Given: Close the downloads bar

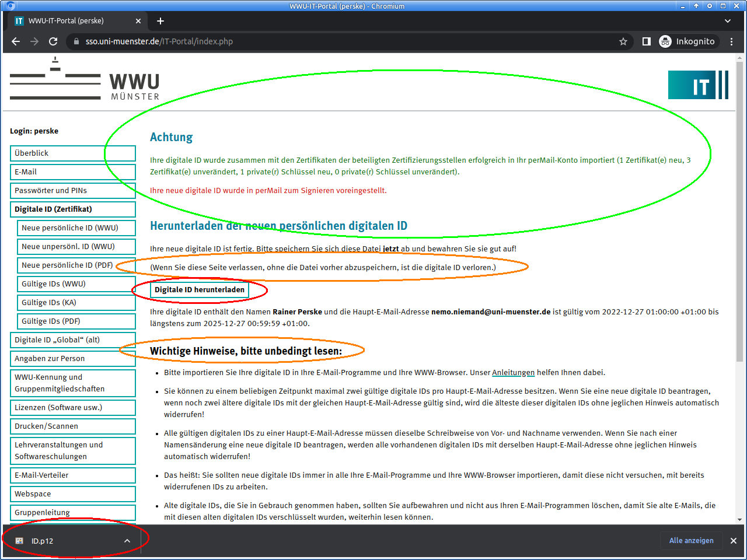Looking at the screenshot, I should tap(734, 541).
